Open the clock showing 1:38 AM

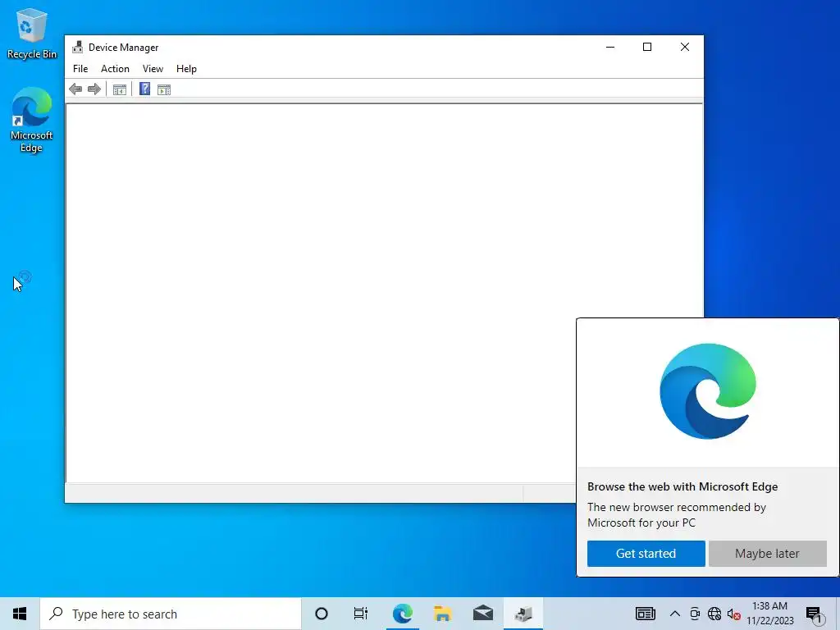point(769,614)
